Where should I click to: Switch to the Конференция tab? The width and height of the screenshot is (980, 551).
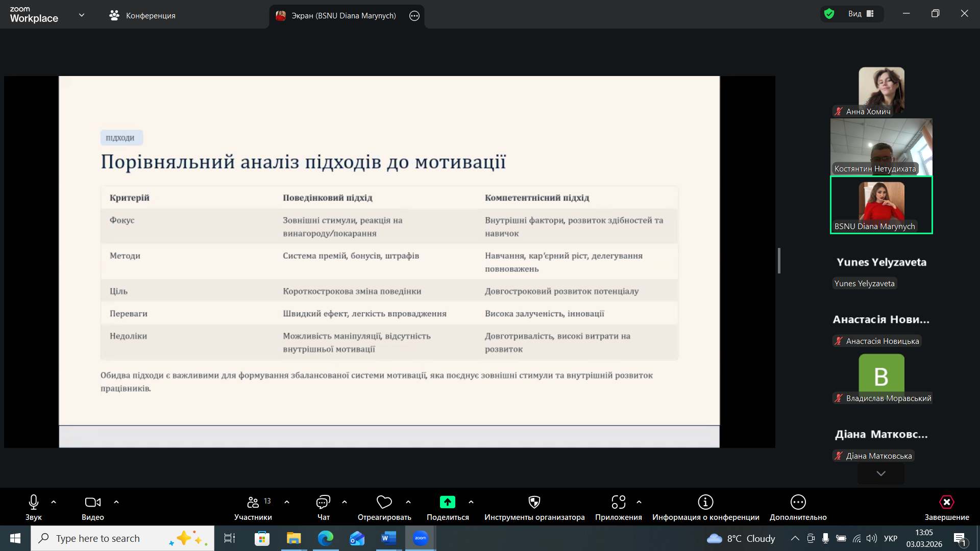coord(142,16)
